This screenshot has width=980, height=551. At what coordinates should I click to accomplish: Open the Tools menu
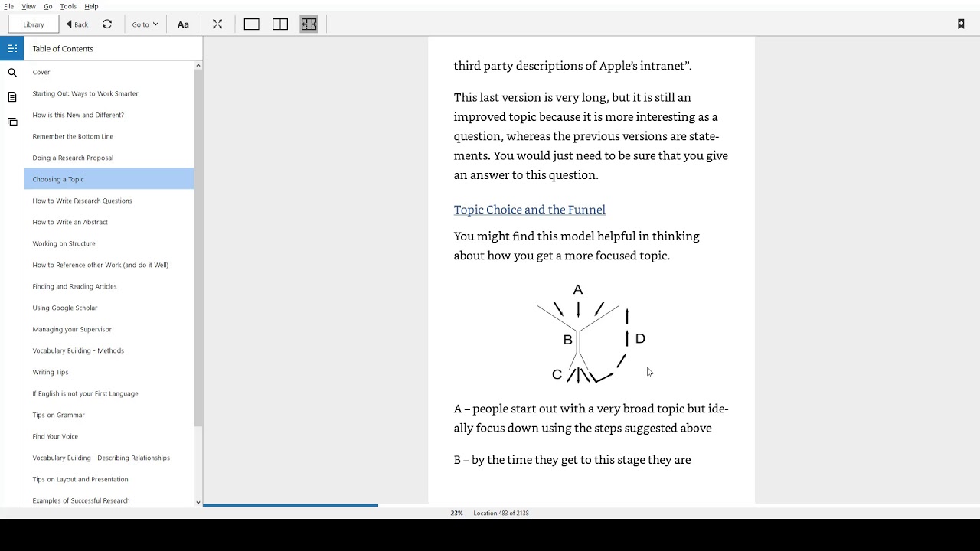[68, 6]
